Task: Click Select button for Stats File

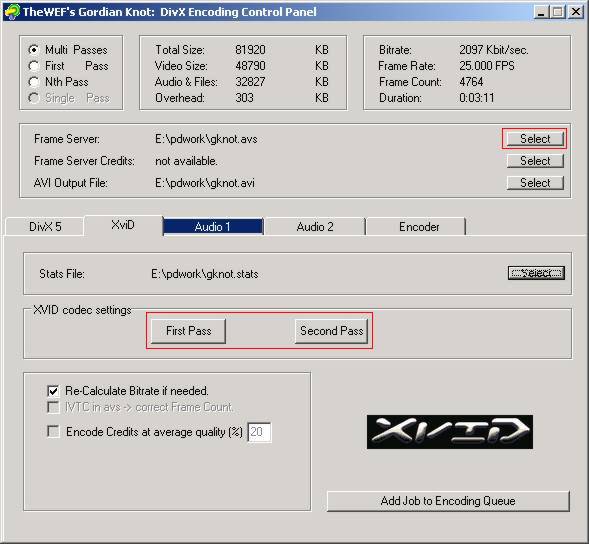Action: coord(536,273)
